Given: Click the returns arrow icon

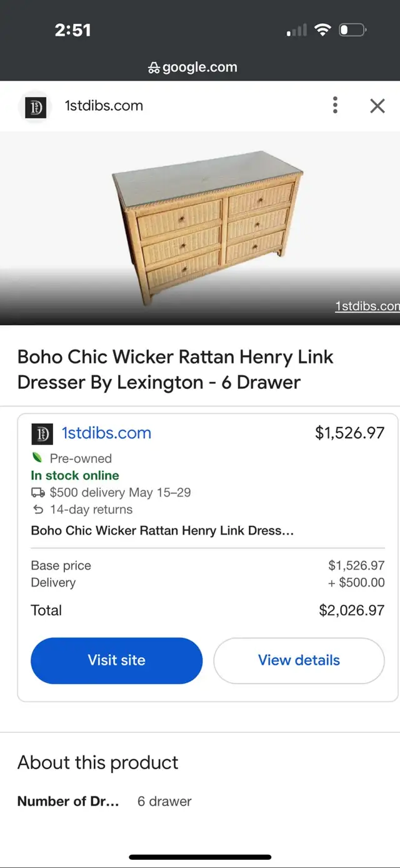Looking at the screenshot, I should point(37,510).
